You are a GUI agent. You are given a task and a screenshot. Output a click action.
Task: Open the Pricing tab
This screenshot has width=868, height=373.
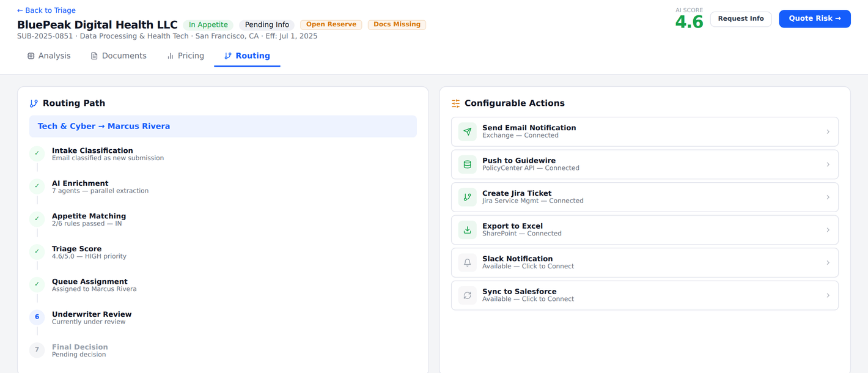tap(186, 56)
